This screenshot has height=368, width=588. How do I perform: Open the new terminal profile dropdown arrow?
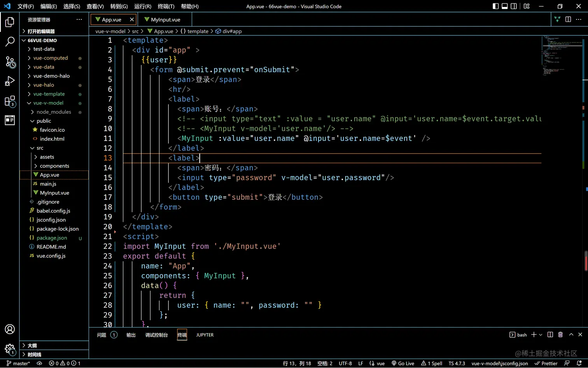pos(541,335)
